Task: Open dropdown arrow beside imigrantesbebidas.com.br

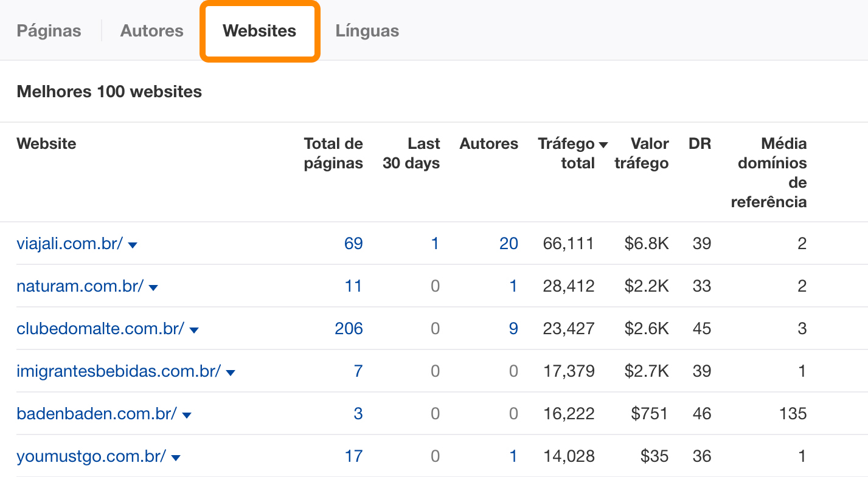Action: 231,372
